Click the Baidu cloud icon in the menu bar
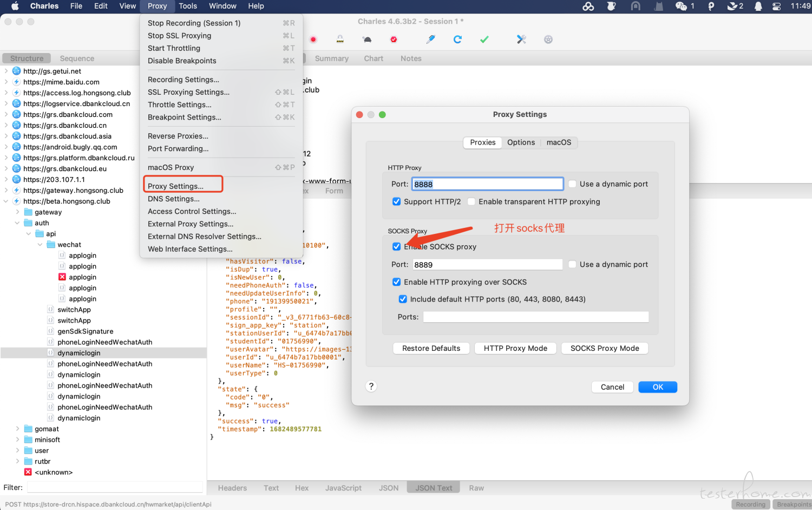This screenshot has height=510, width=812. (588, 6)
